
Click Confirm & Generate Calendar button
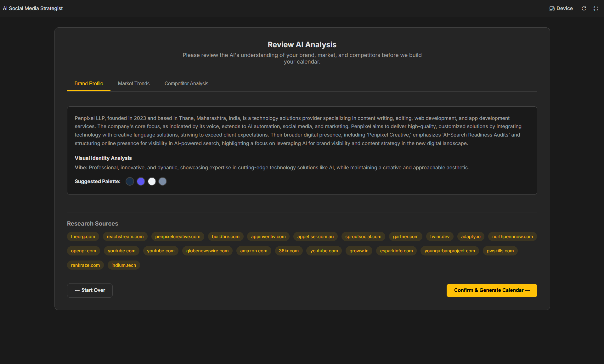coord(492,290)
